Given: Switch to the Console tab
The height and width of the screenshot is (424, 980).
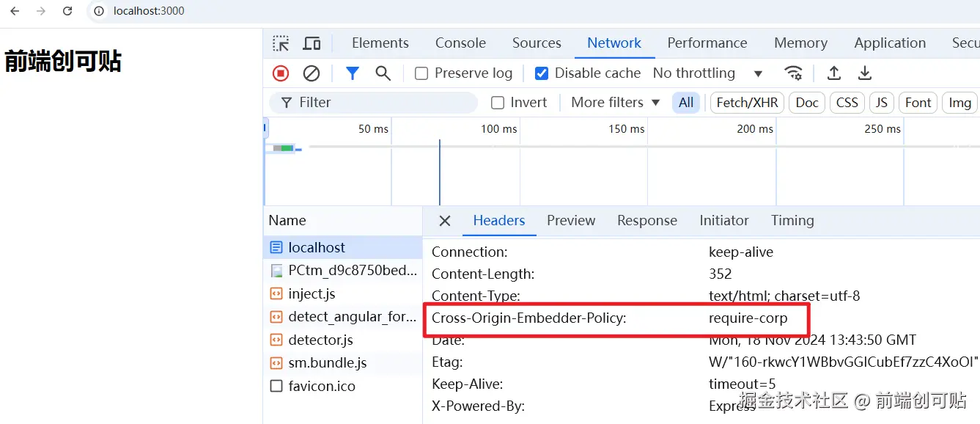Looking at the screenshot, I should pos(460,43).
